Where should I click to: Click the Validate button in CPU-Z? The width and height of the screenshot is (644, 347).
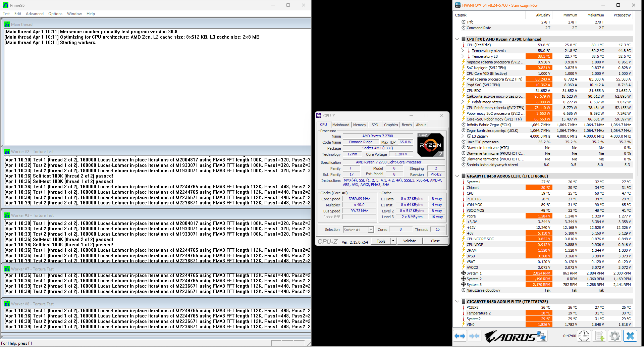coord(410,241)
